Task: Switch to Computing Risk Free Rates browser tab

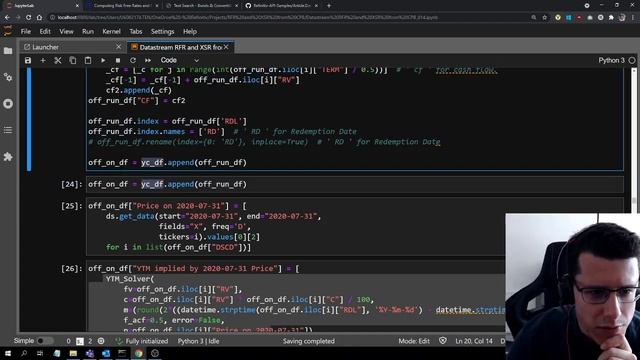Action: pyautogui.click(x=122, y=6)
